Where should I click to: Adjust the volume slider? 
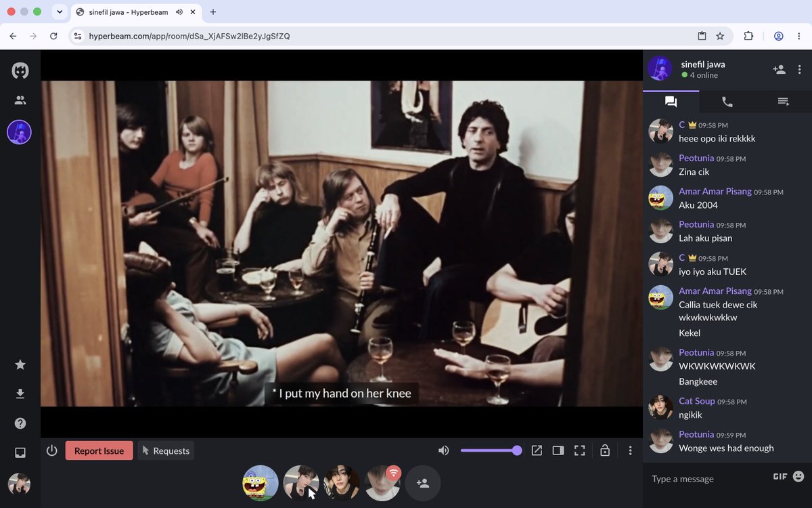coord(491,450)
